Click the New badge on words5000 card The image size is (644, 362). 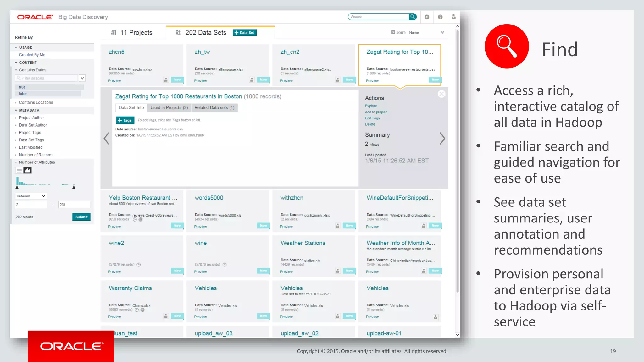(x=264, y=226)
